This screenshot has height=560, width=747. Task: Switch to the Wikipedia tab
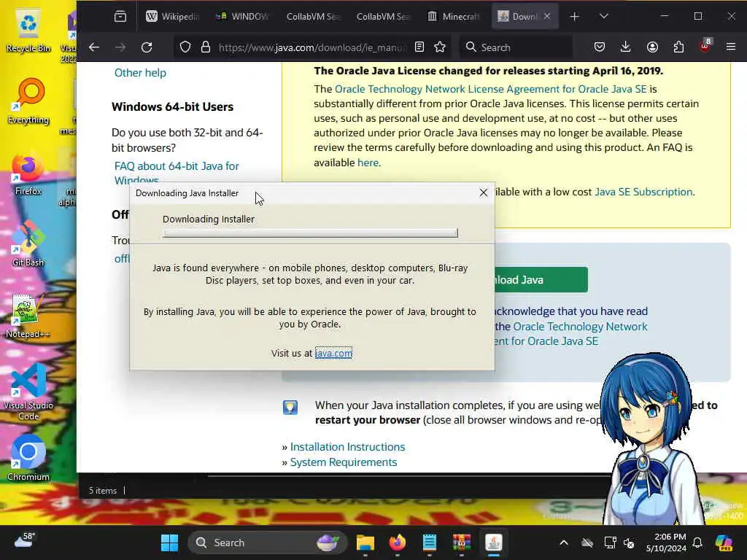point(172,17)
